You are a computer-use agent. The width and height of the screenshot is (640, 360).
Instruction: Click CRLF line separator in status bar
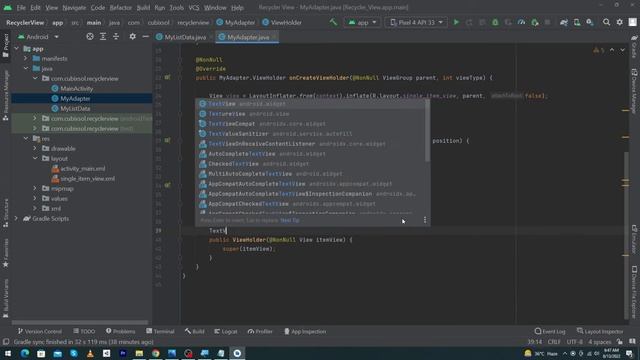tap(554, 342)
